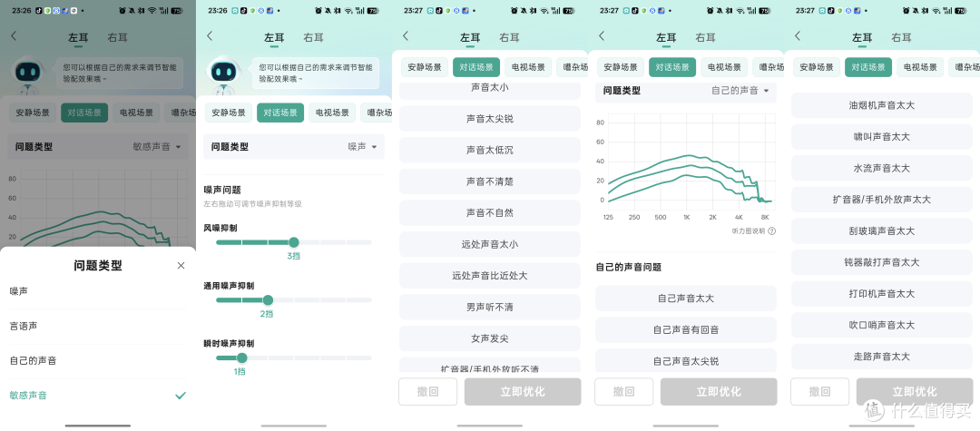This screenshot has width=980, height=431.
Task: Open 听力图说明 help question-mark icon
Action: (x=772, y=231)
